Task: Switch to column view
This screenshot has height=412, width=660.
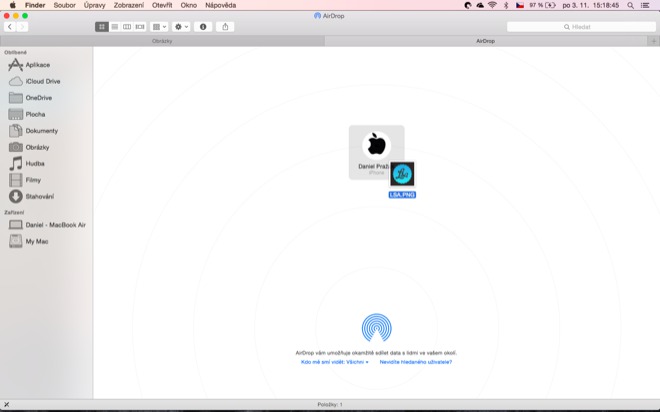Action: [127, 27]
